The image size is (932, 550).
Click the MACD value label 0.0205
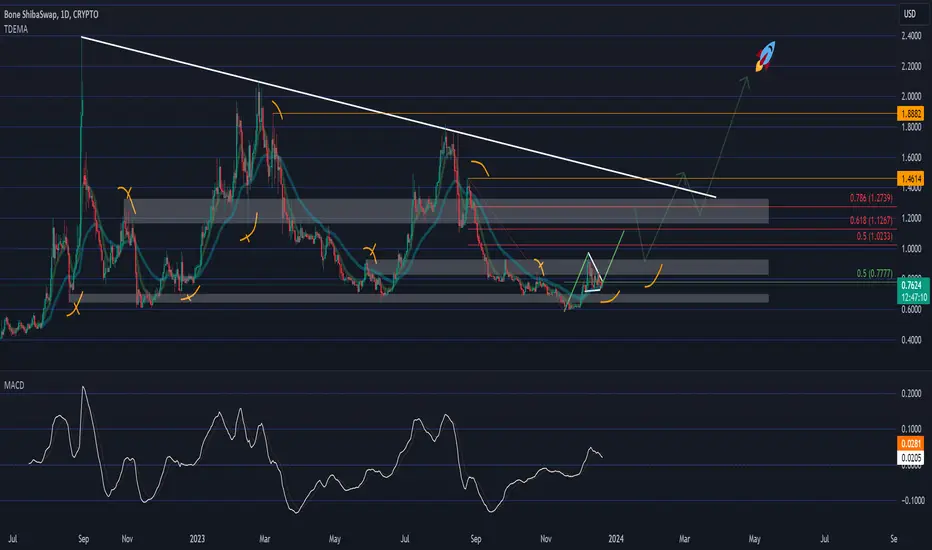(x=911, y=457)
